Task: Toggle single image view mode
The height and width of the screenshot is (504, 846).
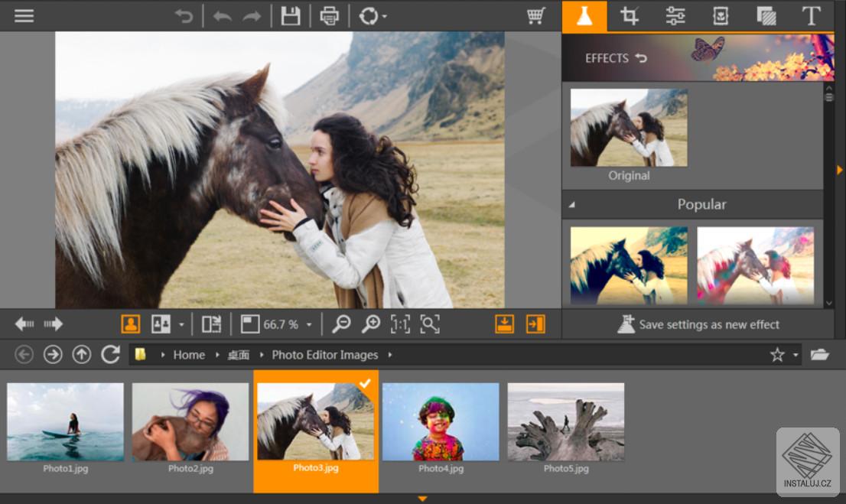Action: (x=130, y=324)
